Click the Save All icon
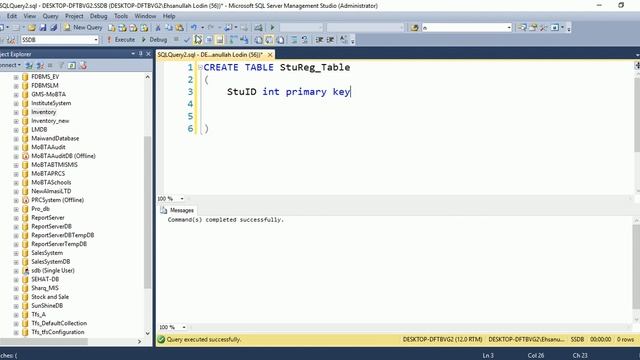Image resolution: width=640 pixels, height=360 pixels. click(53, 28)
